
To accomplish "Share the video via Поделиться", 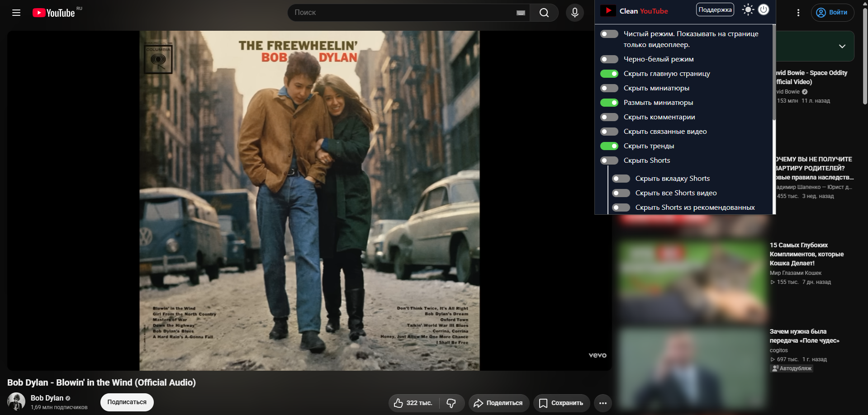I will pyautogui.click(x=498, y=403).
